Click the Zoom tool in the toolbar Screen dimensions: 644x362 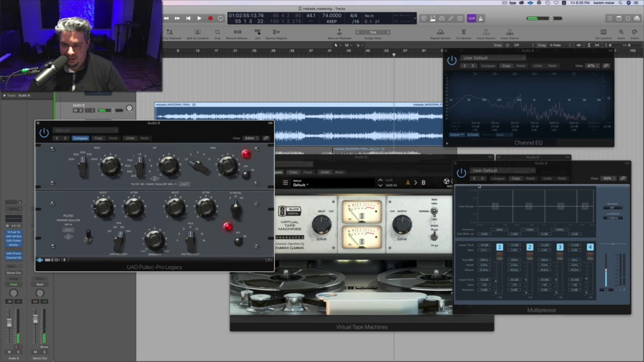pyautogui.click(x=621, y=34)
